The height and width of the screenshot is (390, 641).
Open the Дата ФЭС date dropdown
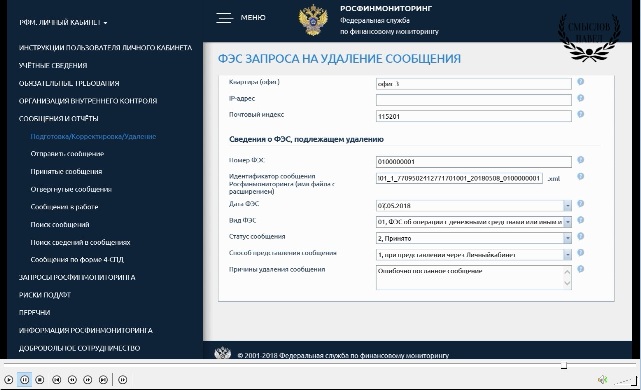click(x=567, y=206)
